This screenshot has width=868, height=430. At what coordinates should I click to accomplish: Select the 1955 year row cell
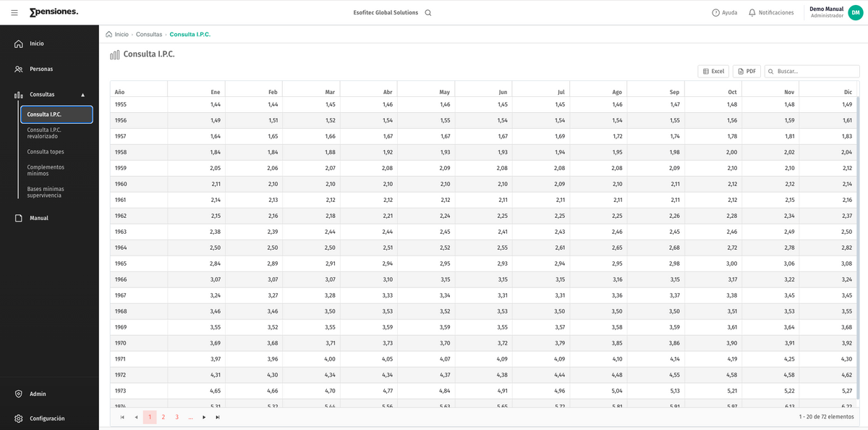point(139,104)
